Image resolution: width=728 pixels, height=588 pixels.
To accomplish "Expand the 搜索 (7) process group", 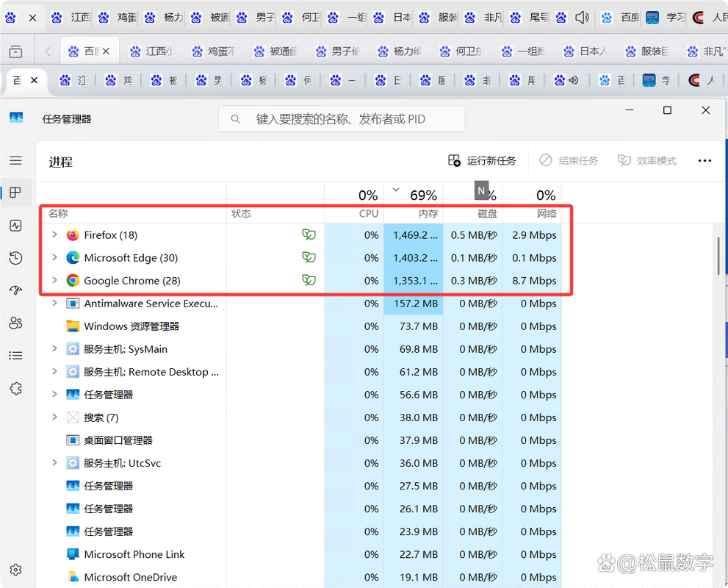I will click(54, 417).
